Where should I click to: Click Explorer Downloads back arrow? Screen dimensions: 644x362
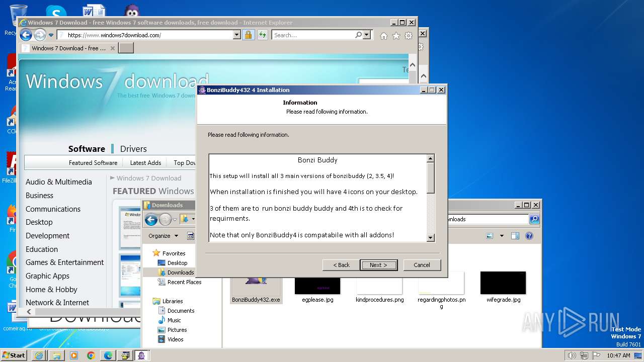pyautogui.click(x=151, y=219)
